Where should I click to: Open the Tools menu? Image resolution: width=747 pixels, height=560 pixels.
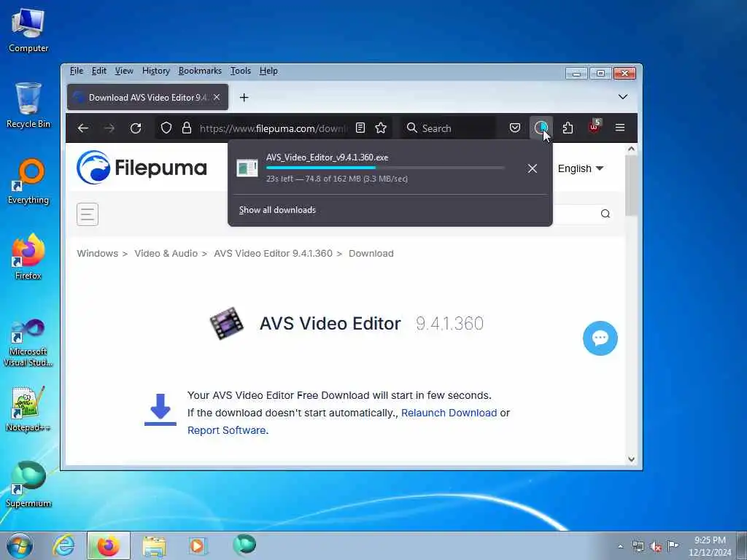click(241, 71)
